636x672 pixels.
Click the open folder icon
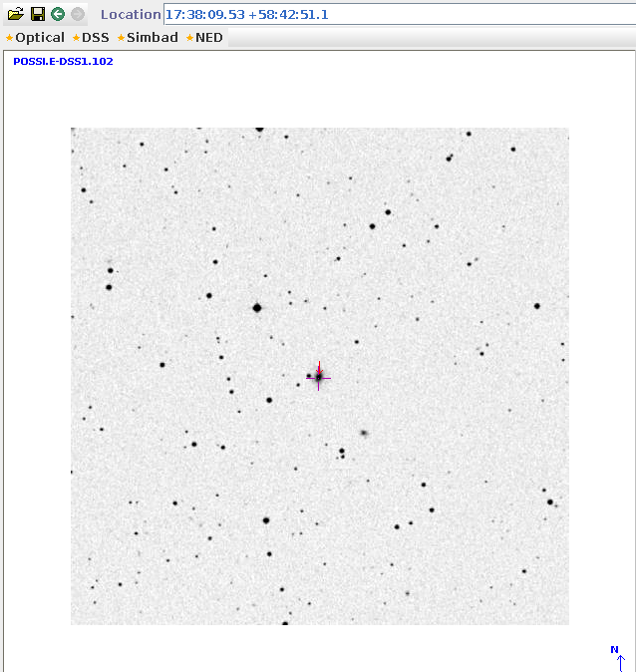click(15, 14)
